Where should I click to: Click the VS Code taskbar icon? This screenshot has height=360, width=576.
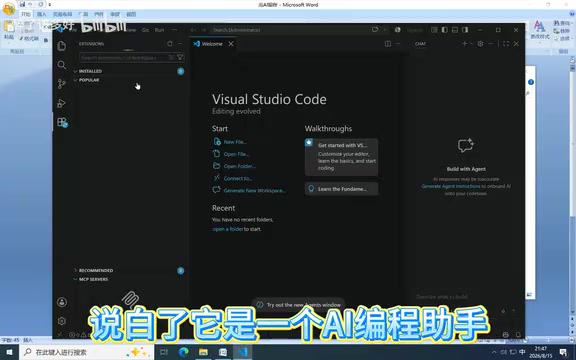click(x=242, y=352)
